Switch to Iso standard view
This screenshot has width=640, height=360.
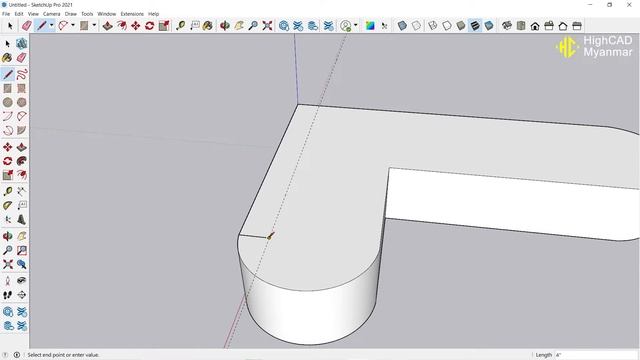click(x=507, y=26)
